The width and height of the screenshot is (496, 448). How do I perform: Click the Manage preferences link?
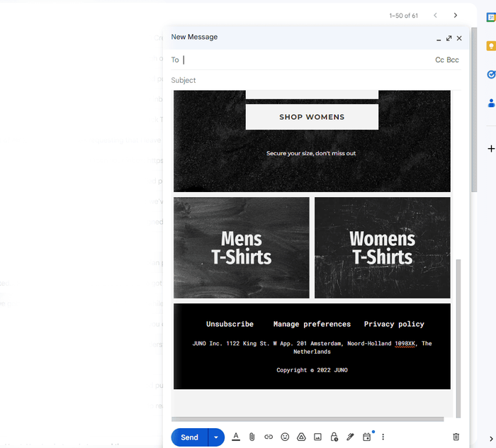pyautogui.click(x=312, y=324)
